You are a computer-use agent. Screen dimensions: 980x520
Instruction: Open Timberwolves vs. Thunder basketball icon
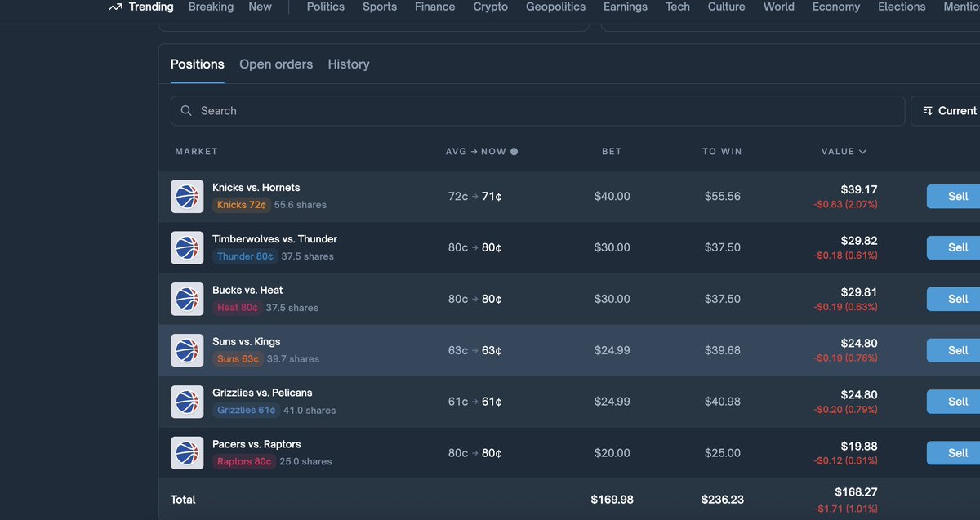tap(187, 248)
